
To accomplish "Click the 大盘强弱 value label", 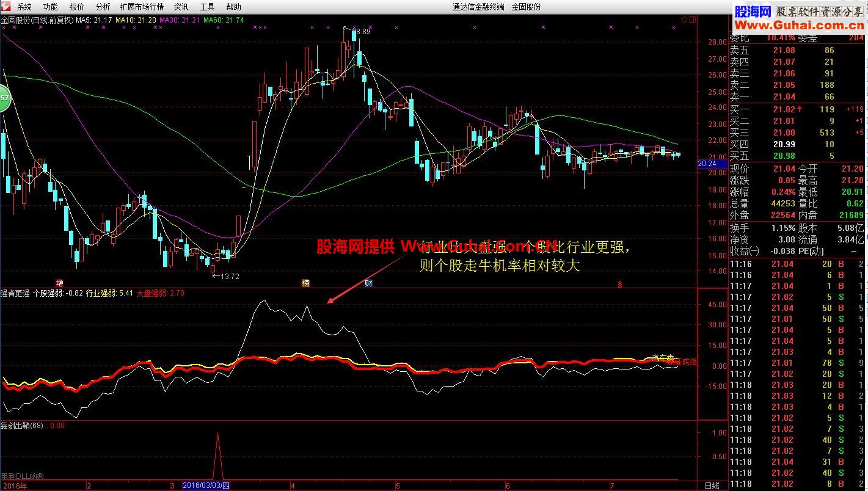I will click(160, 293).
